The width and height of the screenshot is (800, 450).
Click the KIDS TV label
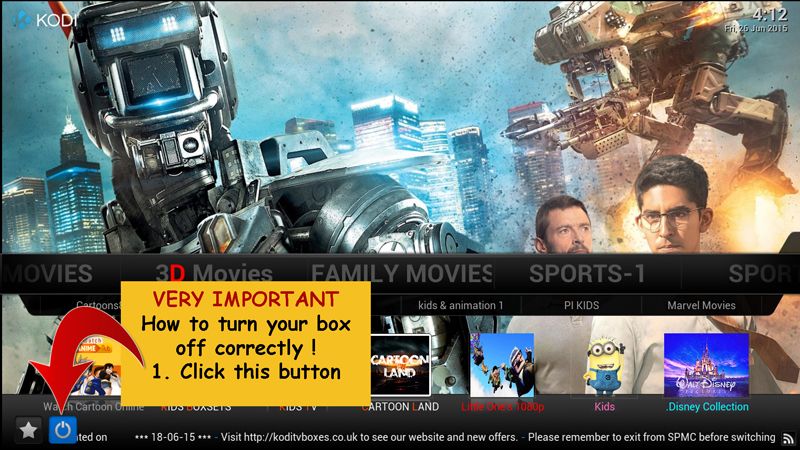298,408
